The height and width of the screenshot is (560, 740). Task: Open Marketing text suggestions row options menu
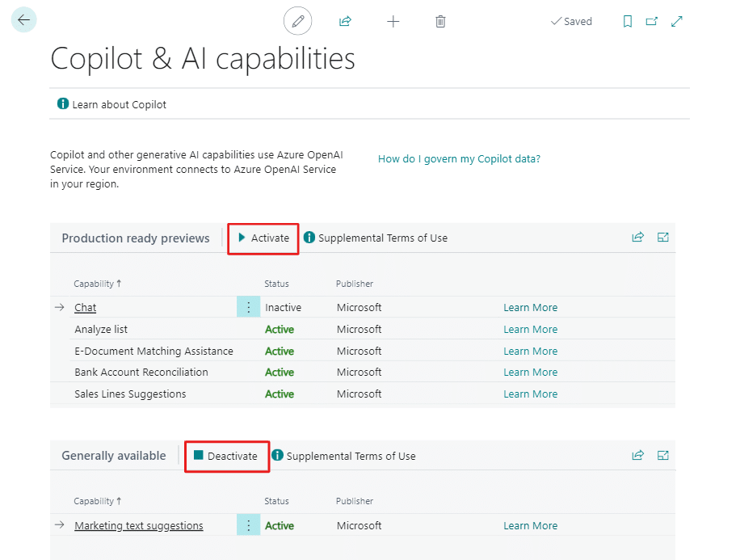tap(248, 526)
